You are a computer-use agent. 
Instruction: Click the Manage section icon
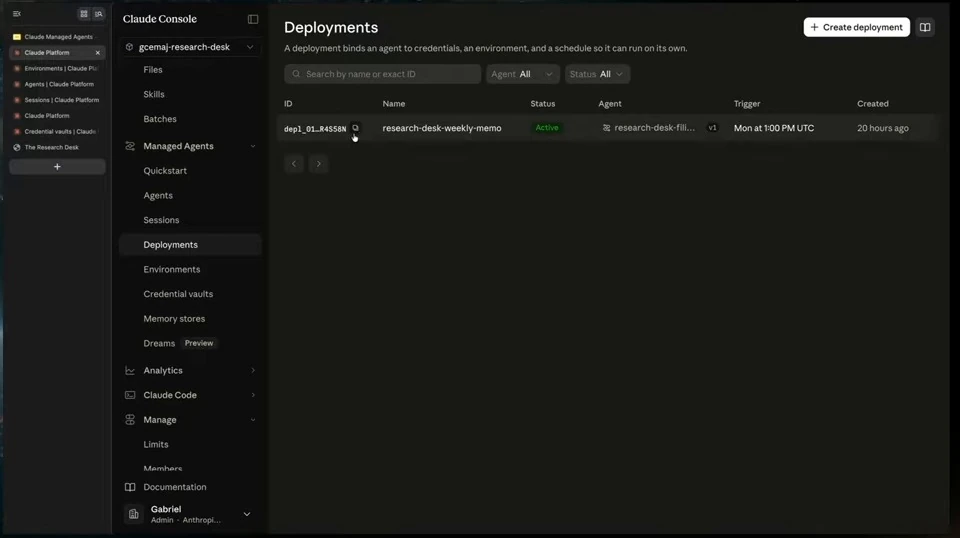point(130,420)
